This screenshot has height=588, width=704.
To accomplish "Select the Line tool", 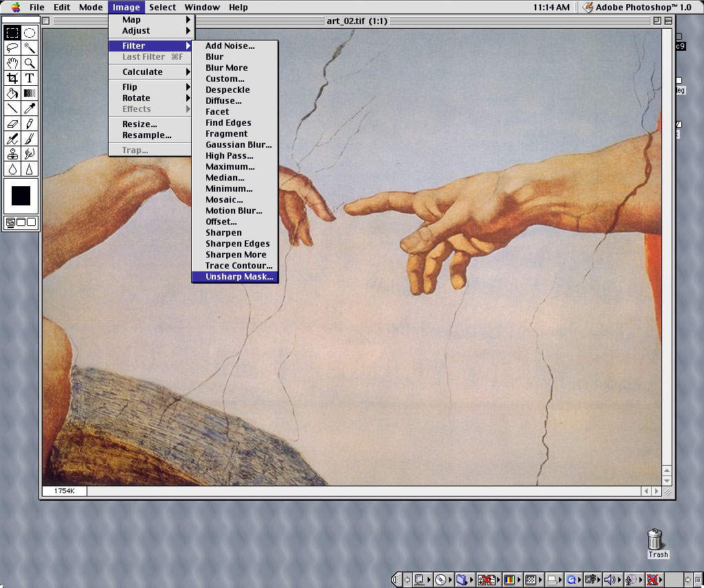I will click(12, 109).
